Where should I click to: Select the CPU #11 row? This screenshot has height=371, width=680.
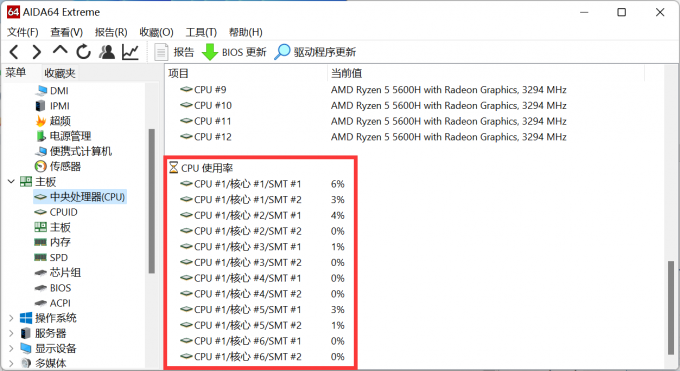pos(373,121)
